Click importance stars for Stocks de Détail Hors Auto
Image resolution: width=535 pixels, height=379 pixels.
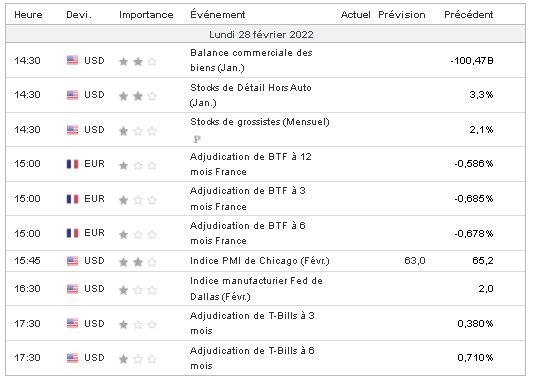[x=138, y=96]
